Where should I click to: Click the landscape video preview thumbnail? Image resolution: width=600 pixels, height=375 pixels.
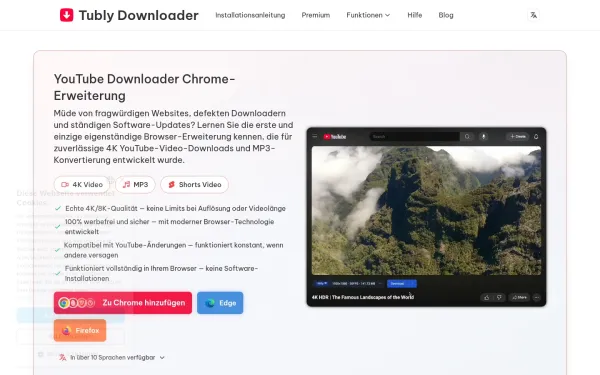(x=426, y=210)
